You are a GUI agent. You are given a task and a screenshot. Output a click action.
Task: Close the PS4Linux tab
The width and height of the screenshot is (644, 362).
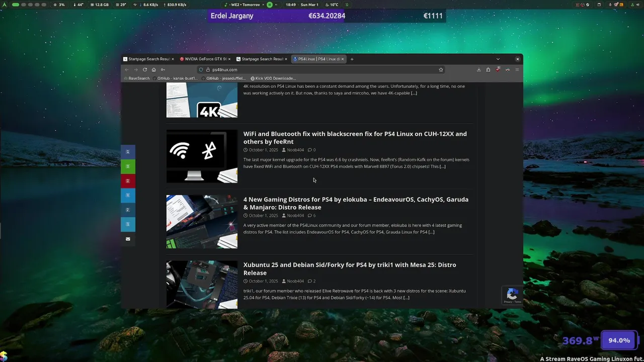point(343,59)
